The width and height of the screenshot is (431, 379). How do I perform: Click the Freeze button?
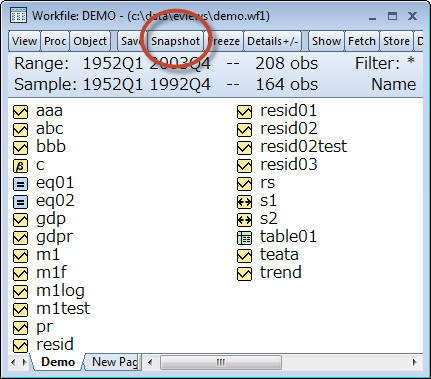(x=223, y=41)
